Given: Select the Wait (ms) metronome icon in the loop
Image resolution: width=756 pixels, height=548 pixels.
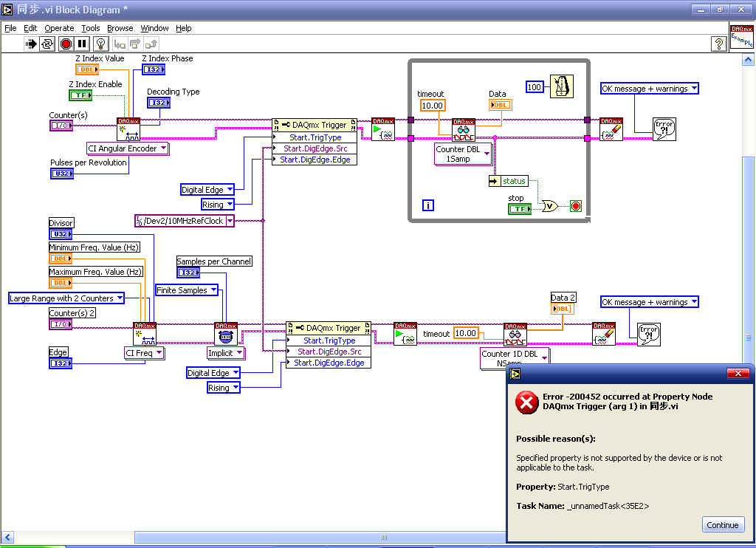Looking at the screenshot, I should click(563, 86).
